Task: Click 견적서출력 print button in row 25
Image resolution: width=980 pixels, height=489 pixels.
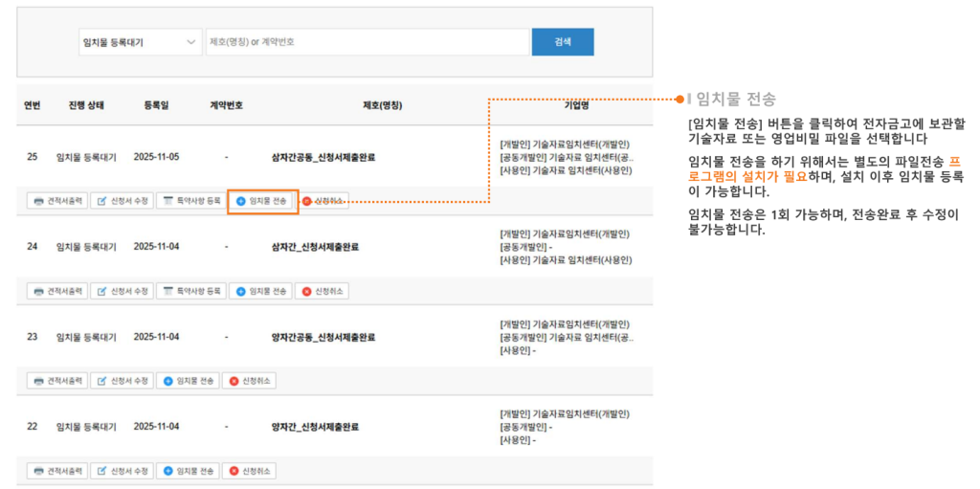Action: coord(57,201)
